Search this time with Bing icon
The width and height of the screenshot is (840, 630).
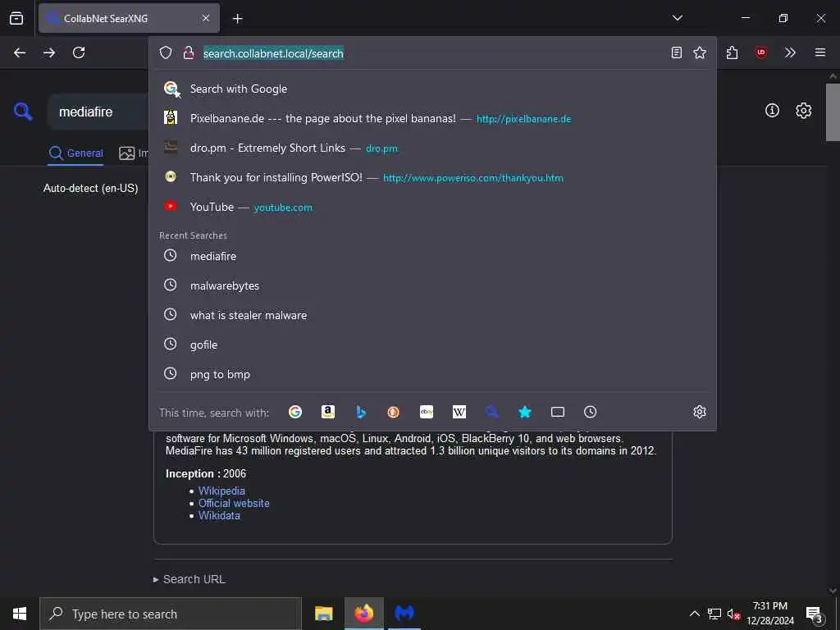coord(361,412)
